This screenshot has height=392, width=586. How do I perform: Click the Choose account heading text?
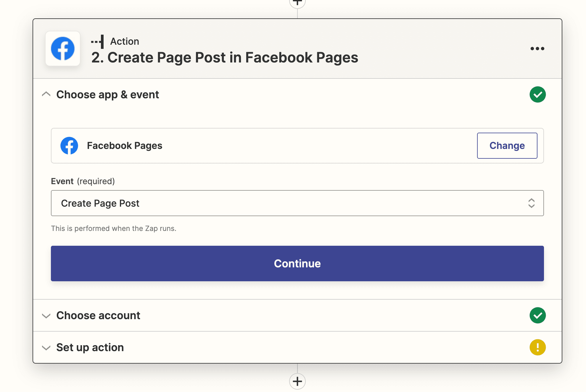click(x=98, y=316)
